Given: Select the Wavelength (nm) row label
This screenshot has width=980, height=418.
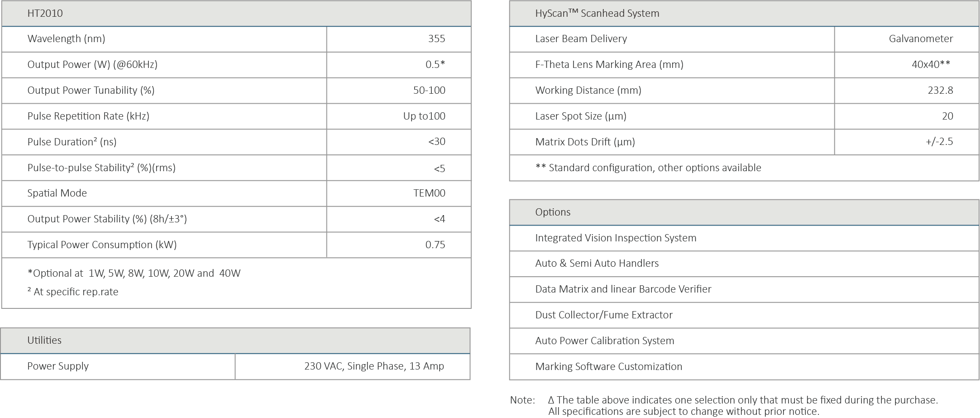Looking at the screenshot, I should tap(66, 39).
